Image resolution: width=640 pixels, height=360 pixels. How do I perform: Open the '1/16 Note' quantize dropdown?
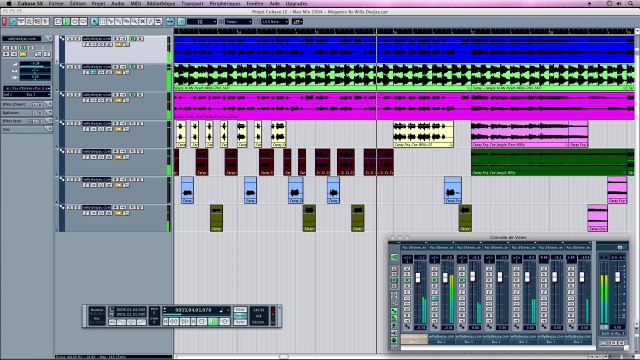point(274,21)
